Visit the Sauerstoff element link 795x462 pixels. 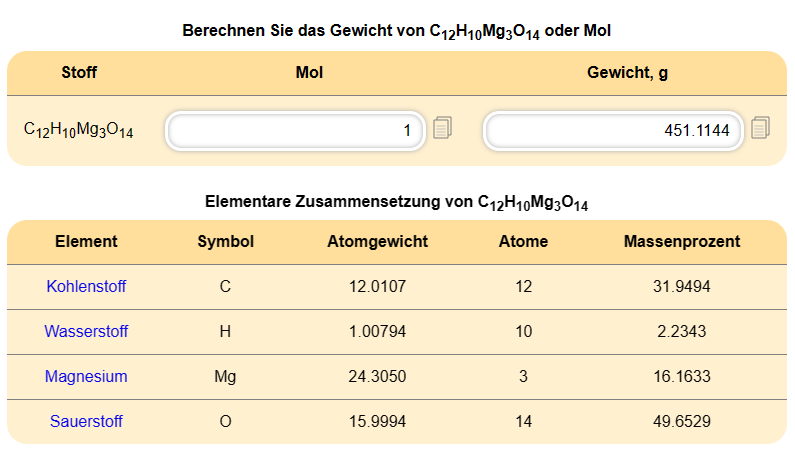click(x=86, y=421)
